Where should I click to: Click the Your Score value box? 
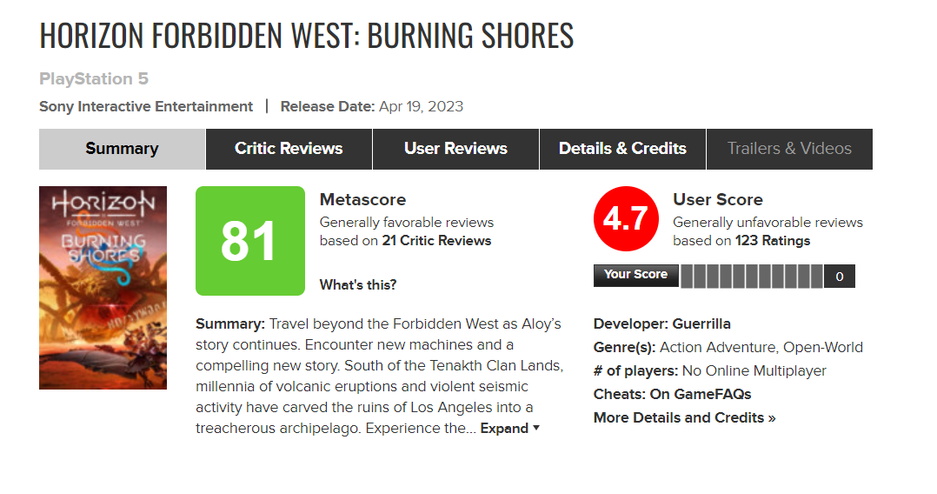839,276
